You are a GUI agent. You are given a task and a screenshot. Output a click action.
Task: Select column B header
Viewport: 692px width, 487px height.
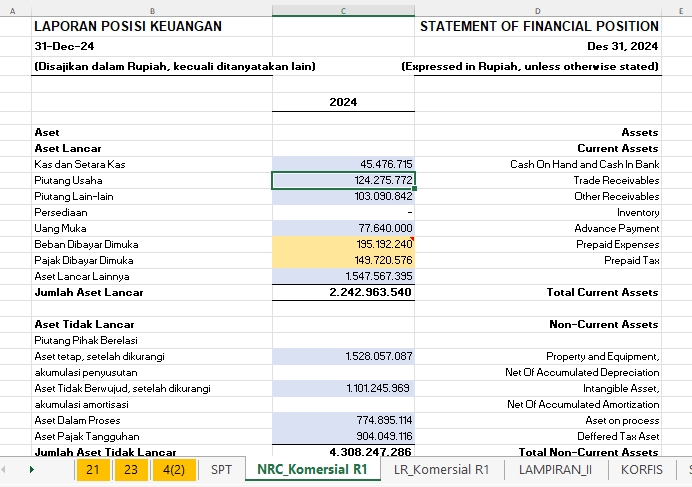click(x=151, y=11)
